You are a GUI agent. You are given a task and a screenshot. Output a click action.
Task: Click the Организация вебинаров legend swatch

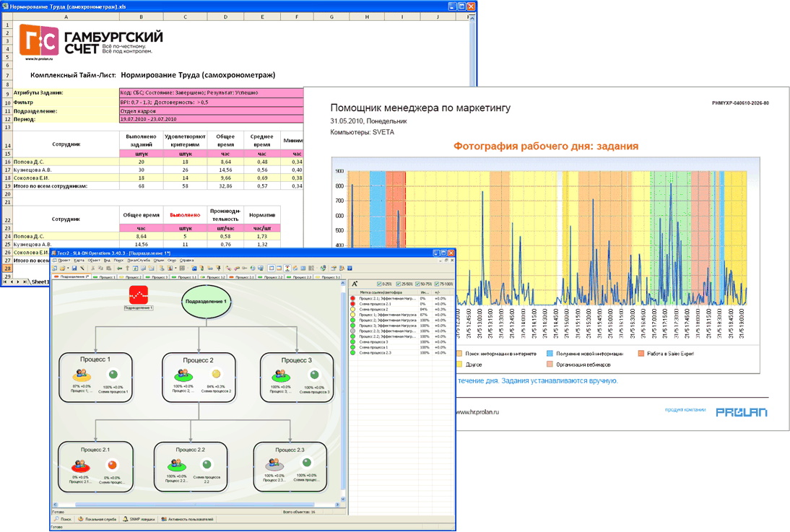click(550, 365)
